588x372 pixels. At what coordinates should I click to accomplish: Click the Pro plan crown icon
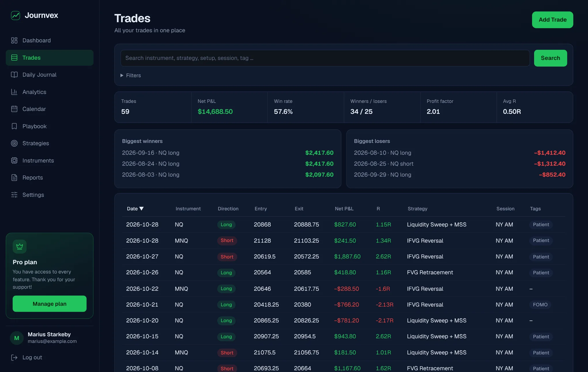click(x=20, y=247)
